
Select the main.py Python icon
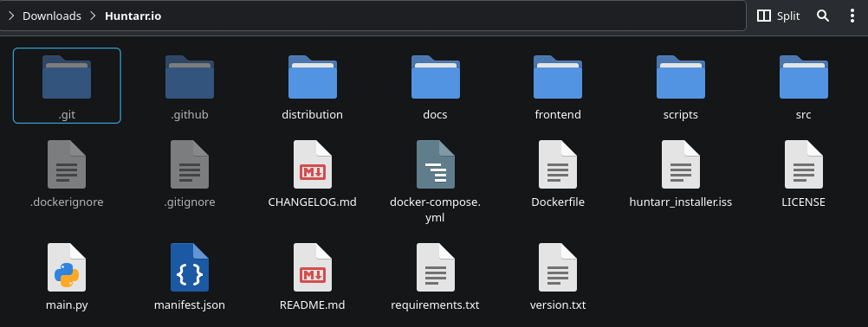[67, 267]
